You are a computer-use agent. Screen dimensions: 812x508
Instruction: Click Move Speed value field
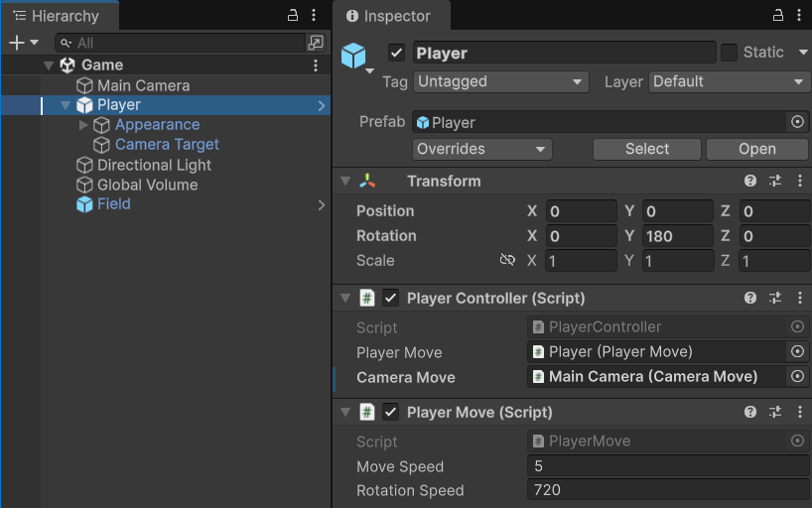tap(667, 466)
